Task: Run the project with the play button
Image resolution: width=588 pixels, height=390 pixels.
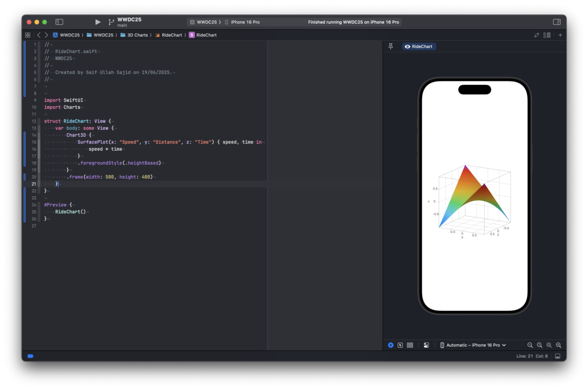Action: pos(97,22)
